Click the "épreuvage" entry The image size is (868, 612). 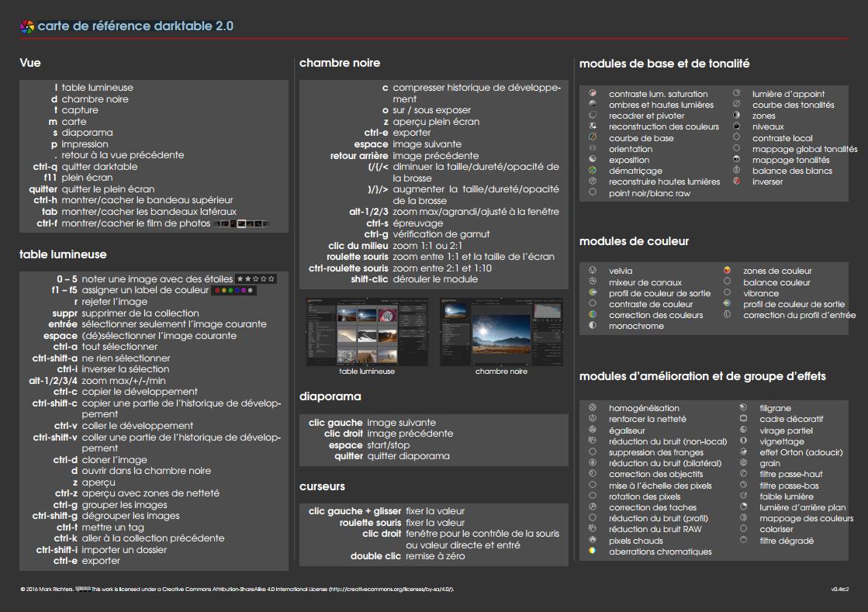[x=418, y=223]
